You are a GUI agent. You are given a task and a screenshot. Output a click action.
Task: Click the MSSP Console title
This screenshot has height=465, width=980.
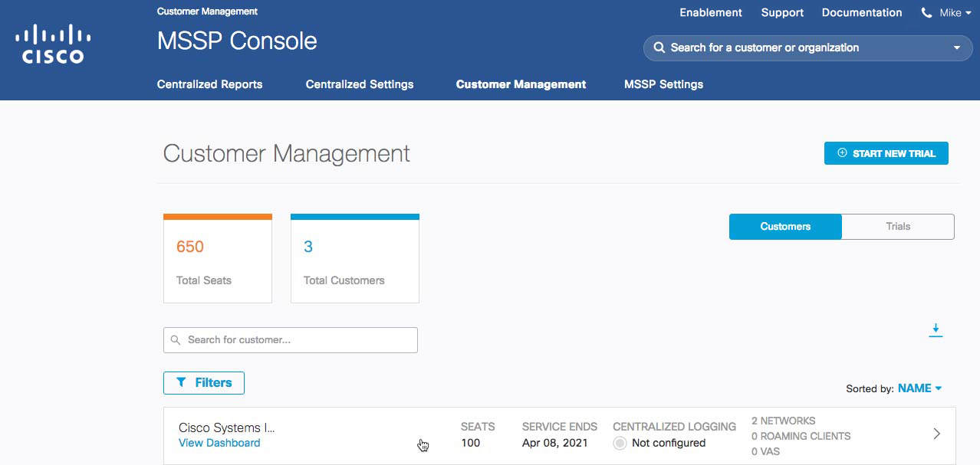click(x=237, y=41)
